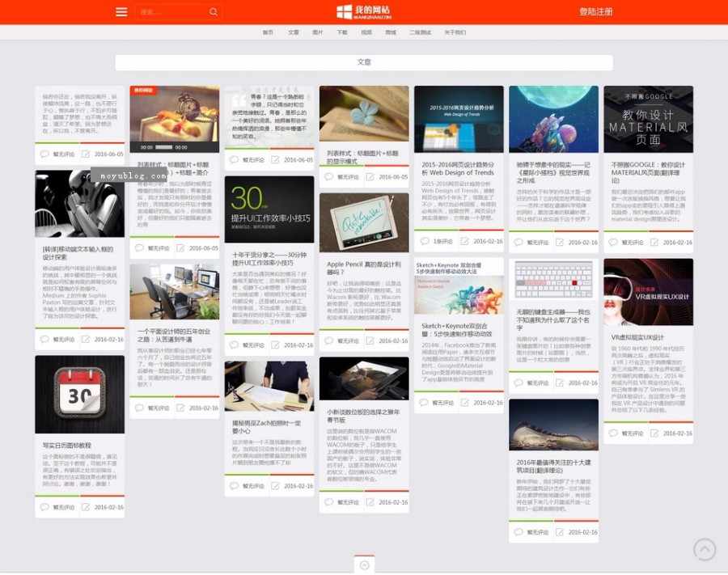Click date edit icon on VR虚拟现实UX设计 card
728x575 pixels.
(654, 433)
